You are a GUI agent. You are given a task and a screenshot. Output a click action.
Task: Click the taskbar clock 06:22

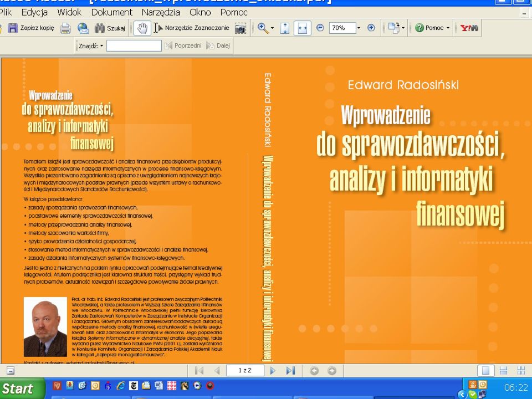click(516, 387)
